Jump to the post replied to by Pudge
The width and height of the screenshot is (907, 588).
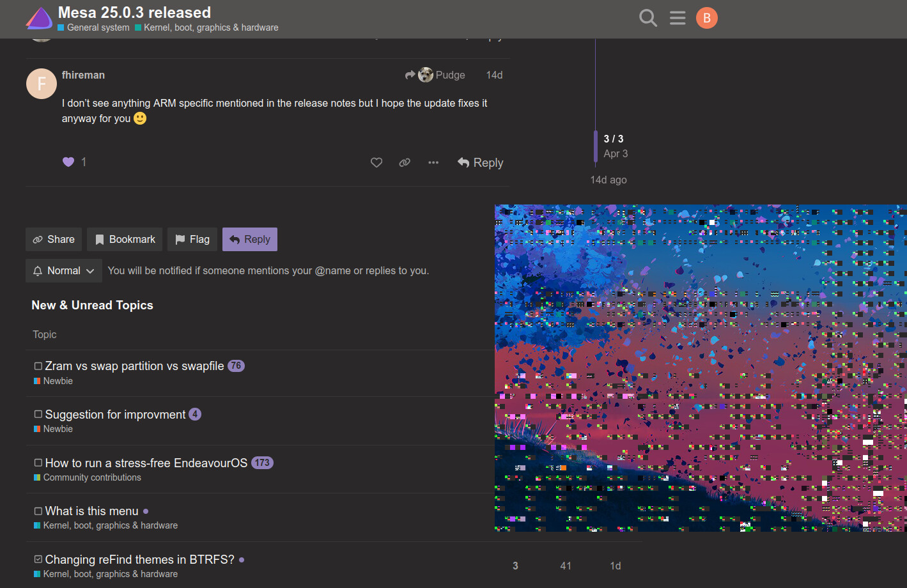435,75
